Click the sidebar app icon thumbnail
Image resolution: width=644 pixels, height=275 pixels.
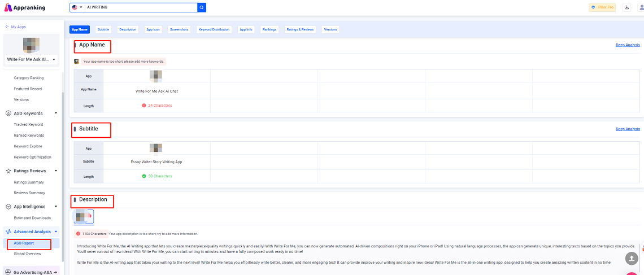[31, 45]
